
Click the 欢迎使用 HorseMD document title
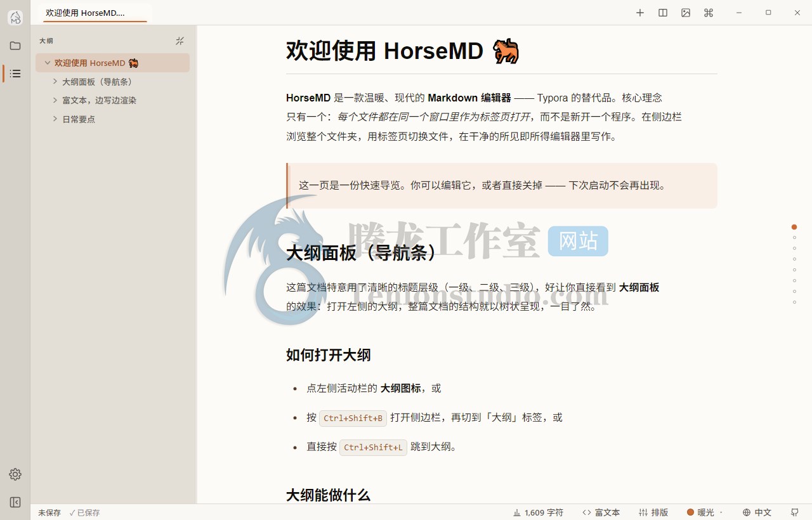point(403,51)
